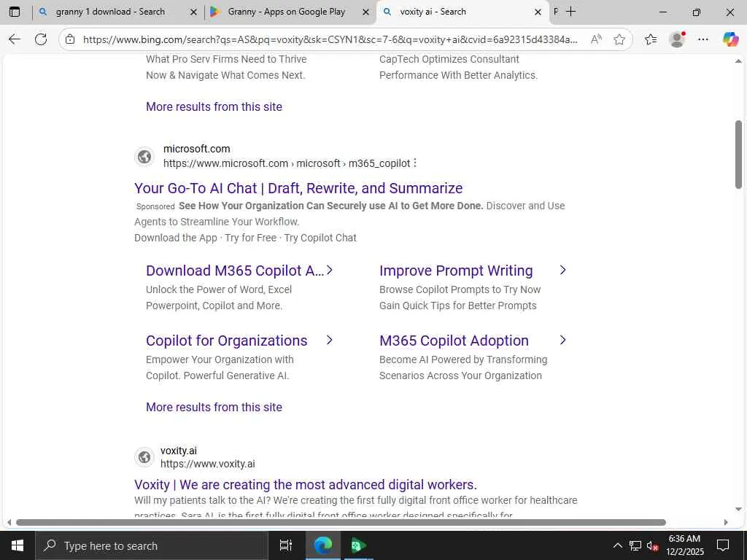This screenshot has height=560, width=747.
Task: Open Settings and more ellipsis menu
Action: [x=703, y=39]
